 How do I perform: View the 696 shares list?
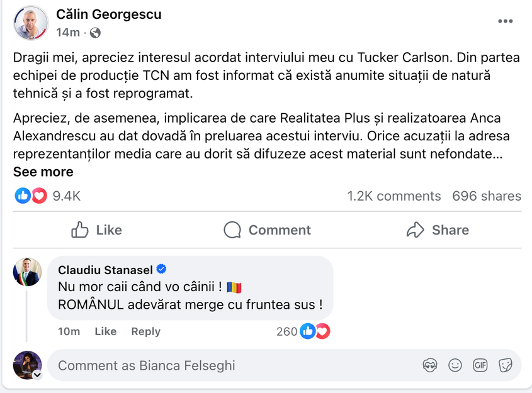tap(486, 196)
